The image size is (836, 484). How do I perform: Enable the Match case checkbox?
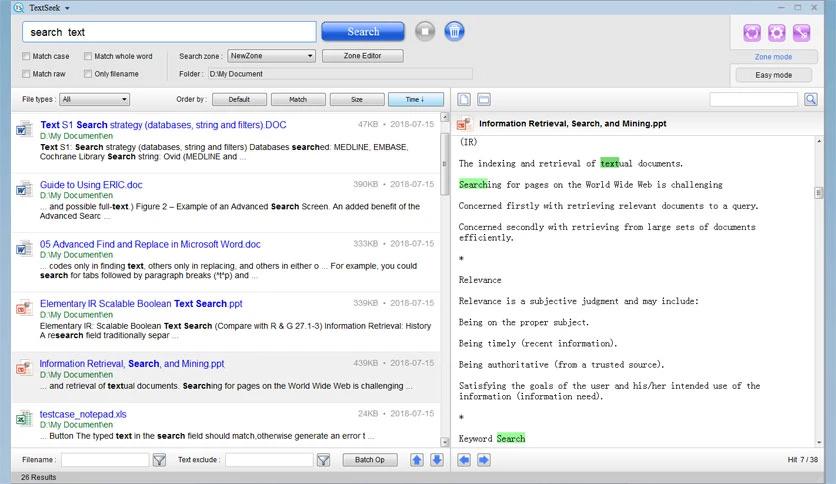27,57
